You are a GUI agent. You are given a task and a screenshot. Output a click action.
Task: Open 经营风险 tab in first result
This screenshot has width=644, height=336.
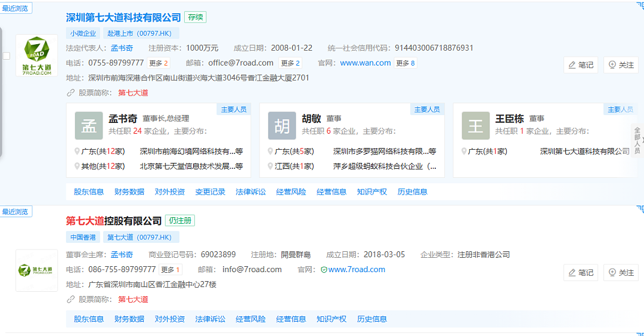point(291,192)
